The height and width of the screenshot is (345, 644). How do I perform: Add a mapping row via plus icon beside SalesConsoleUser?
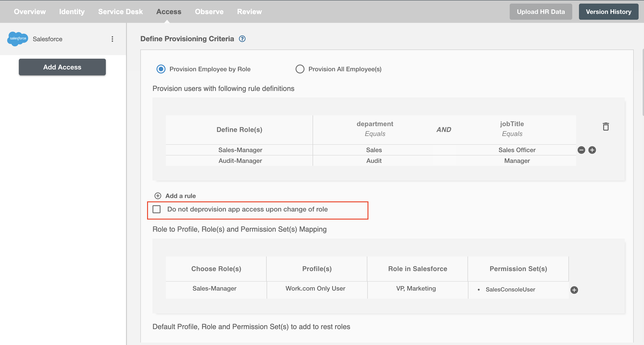(574, 290)
